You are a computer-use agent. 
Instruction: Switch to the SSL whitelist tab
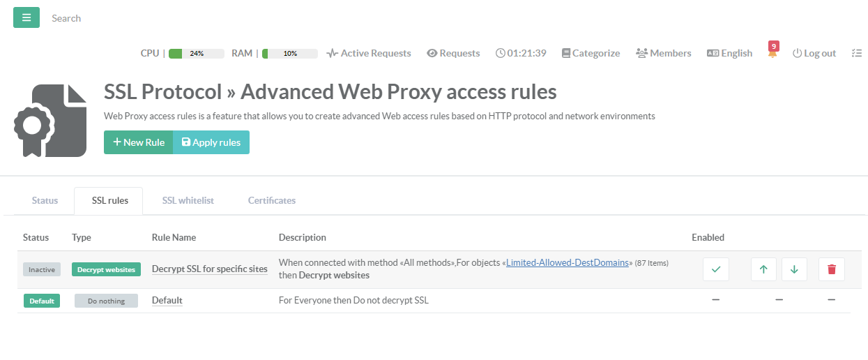(x=188, y=200)
